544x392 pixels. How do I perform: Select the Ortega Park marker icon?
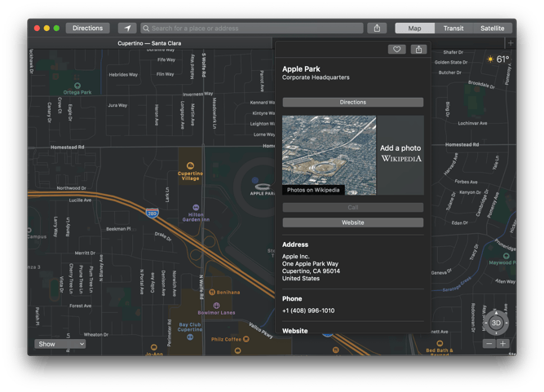coord(77,86)
